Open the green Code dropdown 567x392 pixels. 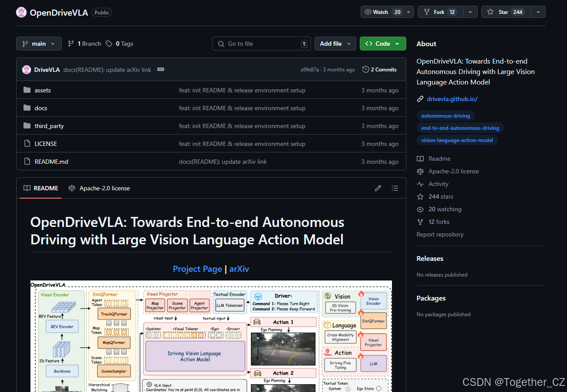383,44
